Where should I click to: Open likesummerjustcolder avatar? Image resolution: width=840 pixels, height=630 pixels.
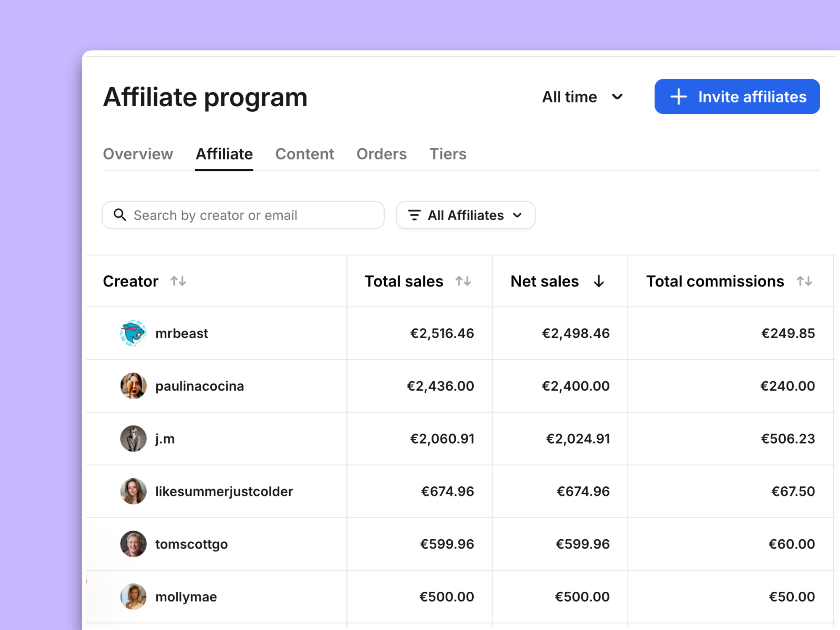pyautogui.click(x=133, y=491)
